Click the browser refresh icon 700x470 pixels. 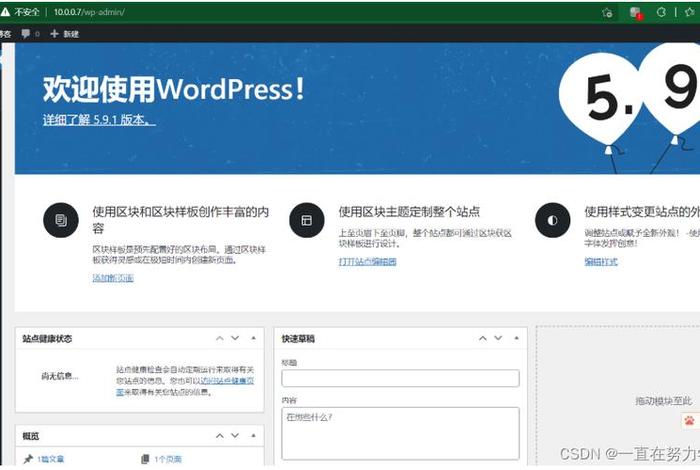(661, 12)
